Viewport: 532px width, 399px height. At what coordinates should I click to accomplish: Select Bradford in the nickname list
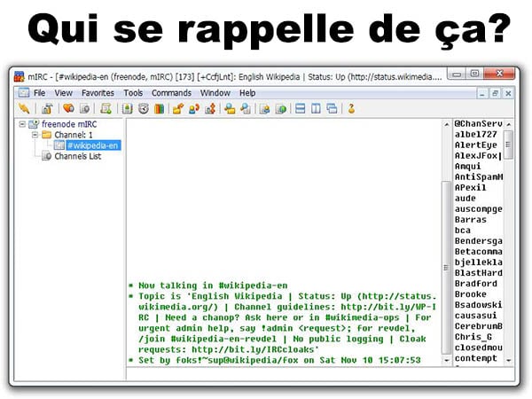click(x=475, y=284)
